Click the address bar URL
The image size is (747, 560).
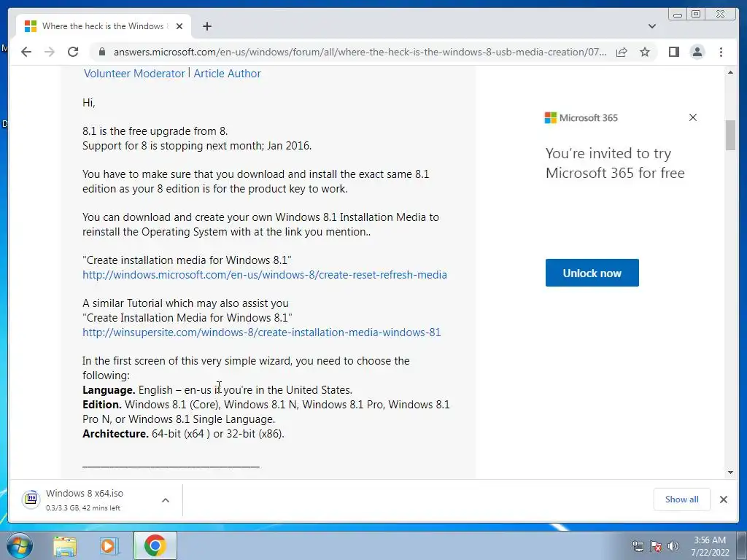click(x=360, y=52)
